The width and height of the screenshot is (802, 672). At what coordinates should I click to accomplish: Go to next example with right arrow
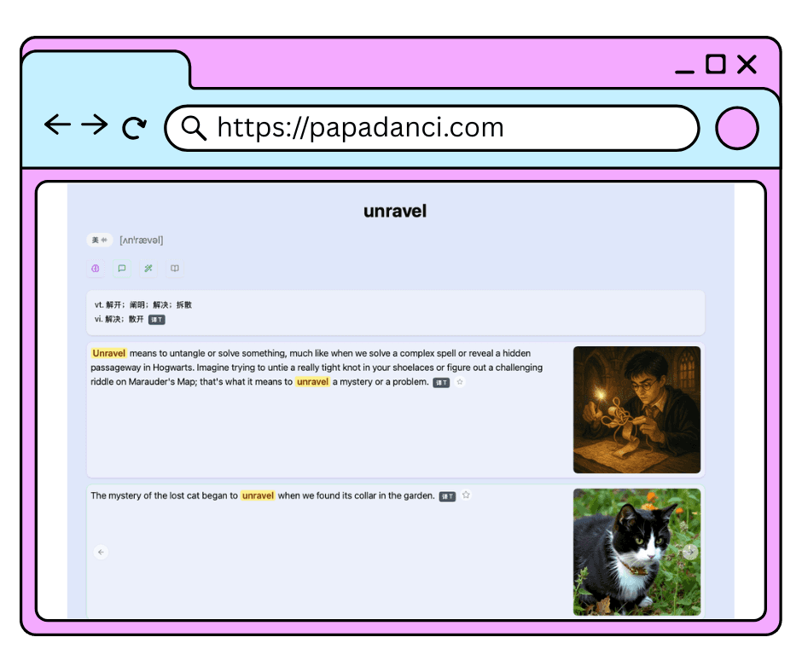pos(690,552)
